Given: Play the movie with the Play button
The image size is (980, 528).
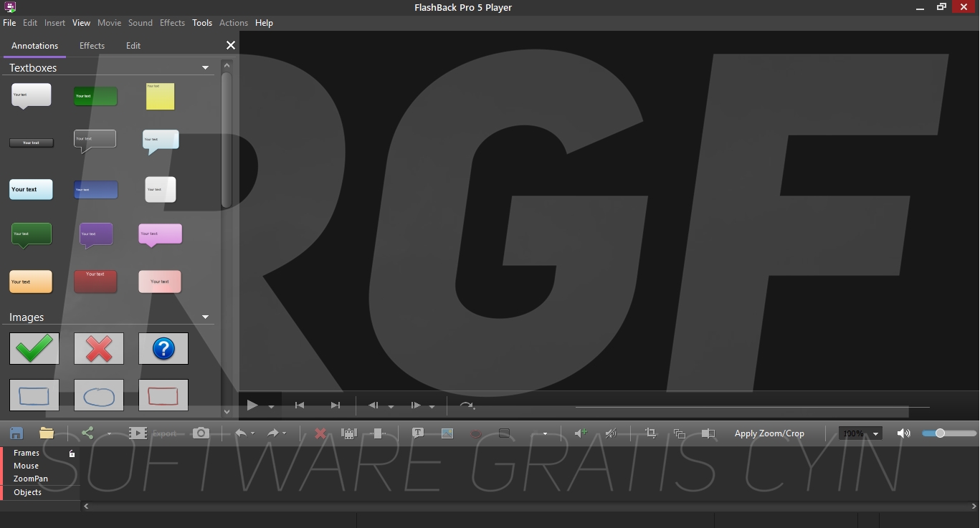Looking at the screenshot, I should tap(252, 405).
